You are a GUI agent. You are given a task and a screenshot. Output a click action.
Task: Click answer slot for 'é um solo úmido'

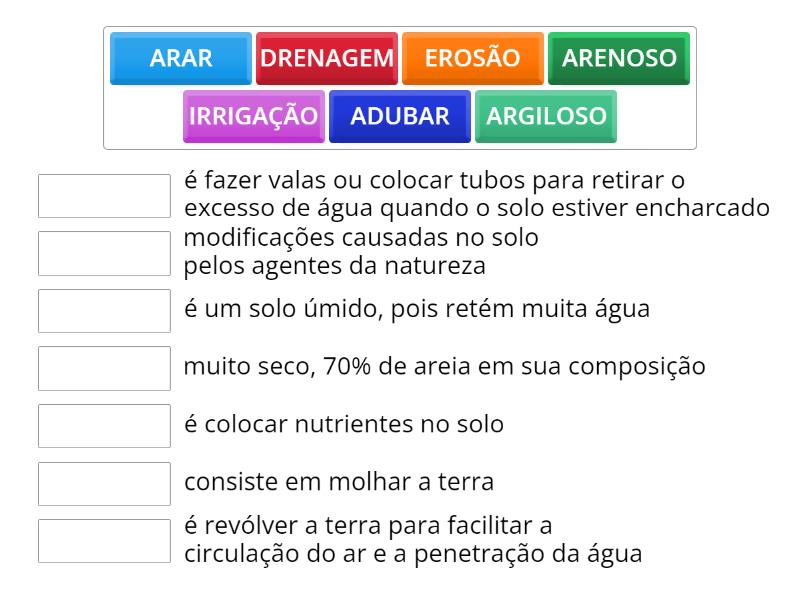(104, 311)
